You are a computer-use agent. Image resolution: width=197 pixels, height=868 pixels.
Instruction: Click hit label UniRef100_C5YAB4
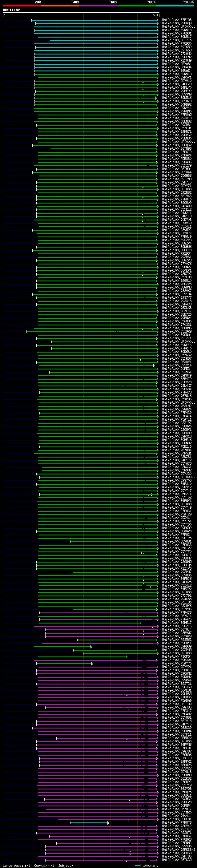tap(177, 64)
